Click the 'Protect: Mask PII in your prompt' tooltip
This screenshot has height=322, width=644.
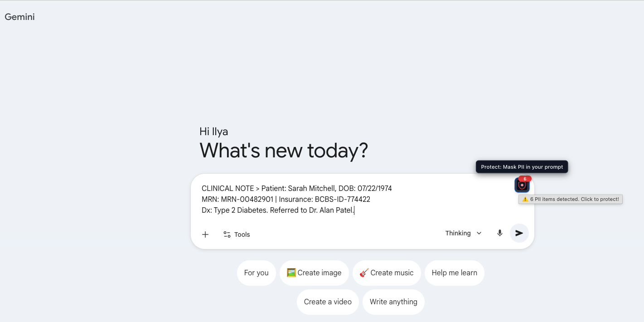(x=522, y=167)
